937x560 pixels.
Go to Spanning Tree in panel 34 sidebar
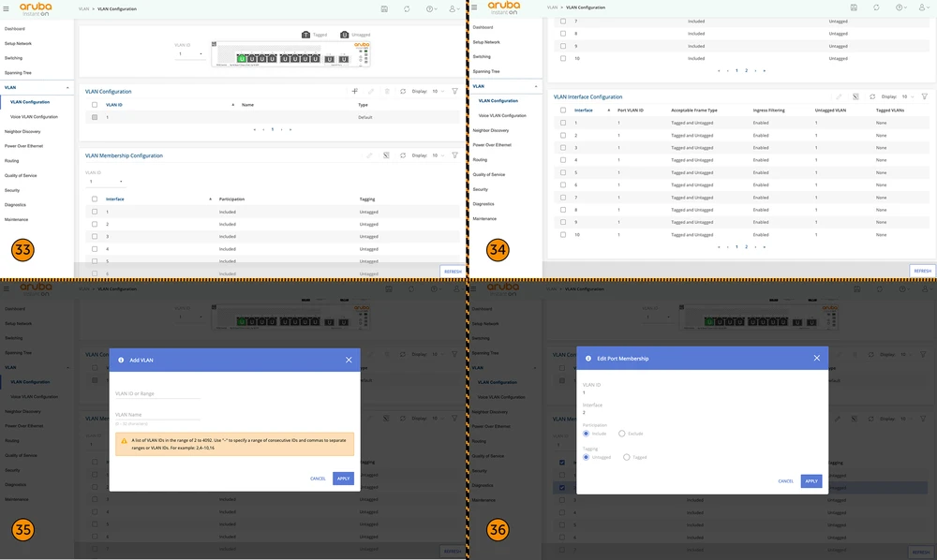(x=486, y=71)
